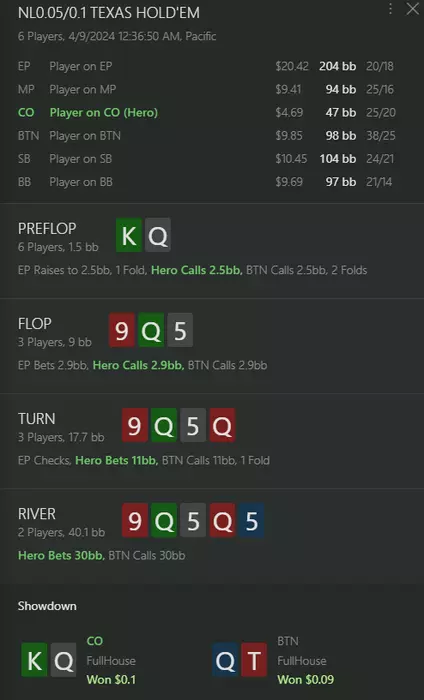424x700 pixels.
Task: Close the hand history panel
Action: [412, 8]
